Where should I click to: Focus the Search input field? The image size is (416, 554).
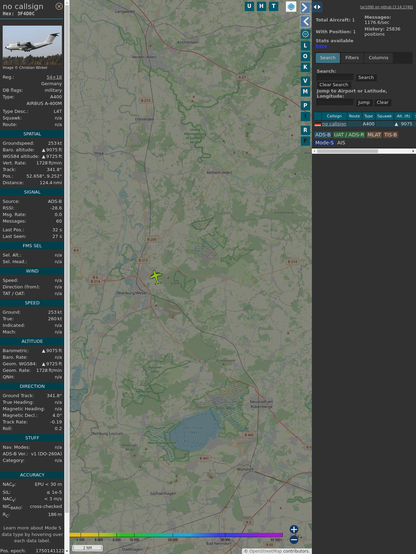point(335,77)
